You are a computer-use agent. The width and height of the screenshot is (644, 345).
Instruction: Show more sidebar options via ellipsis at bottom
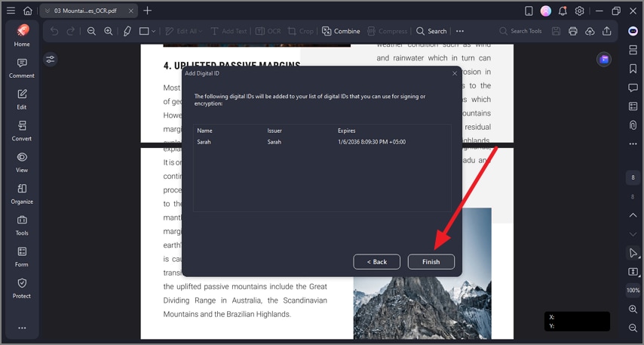point(22,328)
